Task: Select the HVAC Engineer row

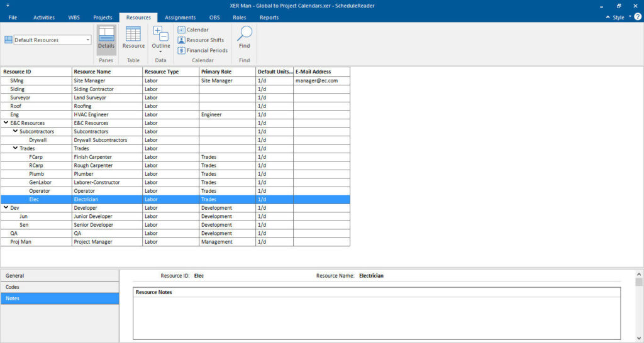Action: click(x=175, y=114)
